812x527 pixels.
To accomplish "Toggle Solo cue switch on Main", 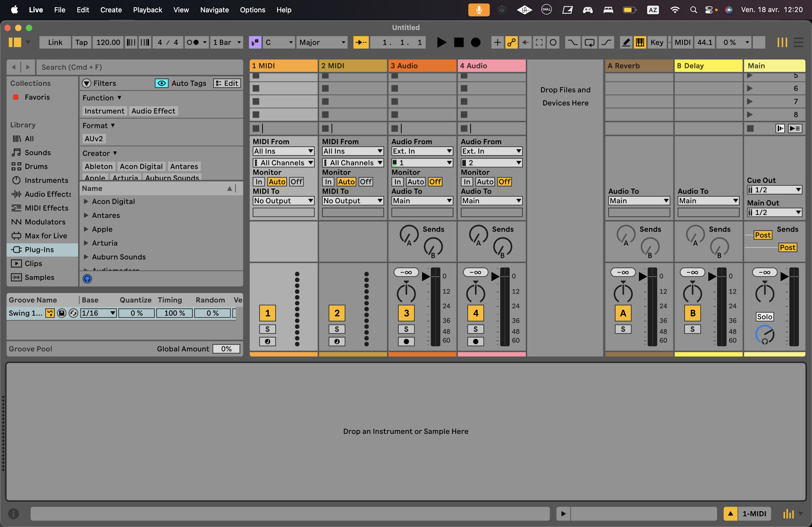I will point(764,316).
